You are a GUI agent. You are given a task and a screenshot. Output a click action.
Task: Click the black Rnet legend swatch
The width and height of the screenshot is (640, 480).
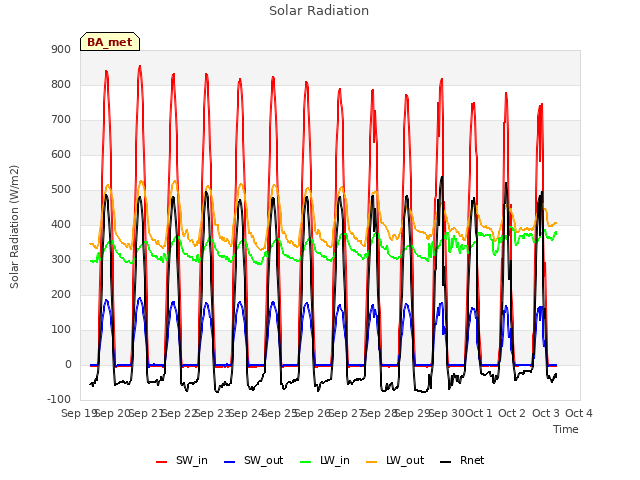click(445, 462)
